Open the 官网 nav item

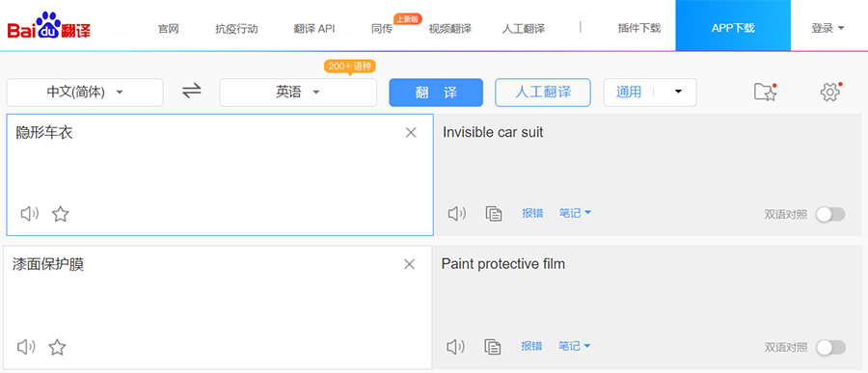pos(168,29)
